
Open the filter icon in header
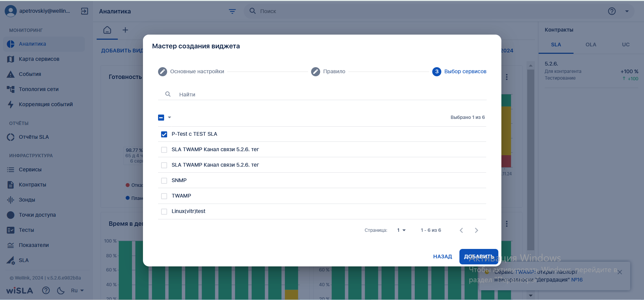pos(232,11)
